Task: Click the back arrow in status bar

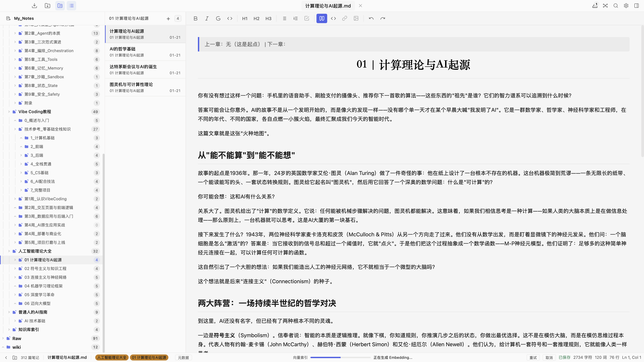Action: 6,357
